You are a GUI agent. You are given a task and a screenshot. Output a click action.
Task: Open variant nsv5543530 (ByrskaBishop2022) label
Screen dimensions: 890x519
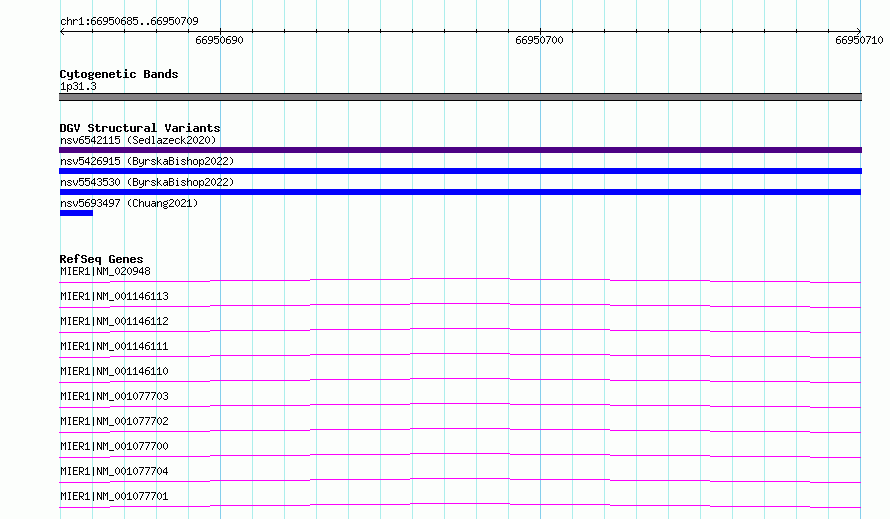[x=147, y=182]
